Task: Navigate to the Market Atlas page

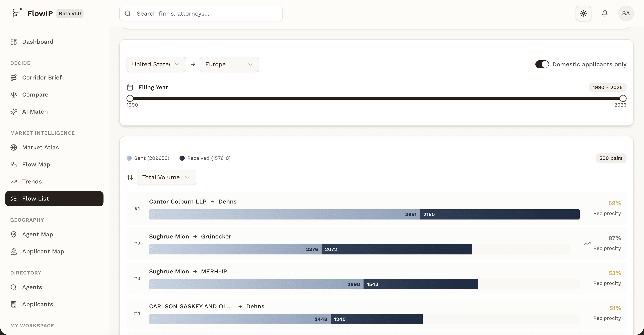Action: point(40,148)
